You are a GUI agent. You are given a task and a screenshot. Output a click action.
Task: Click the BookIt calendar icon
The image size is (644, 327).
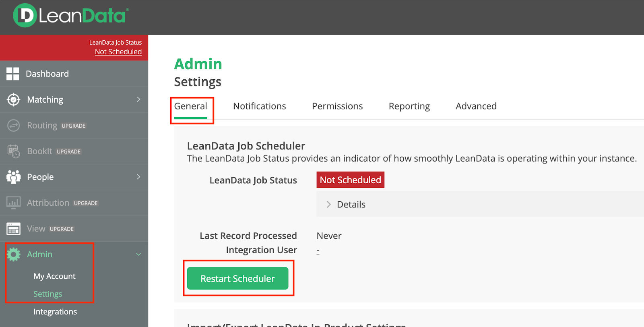coord(13,151)
